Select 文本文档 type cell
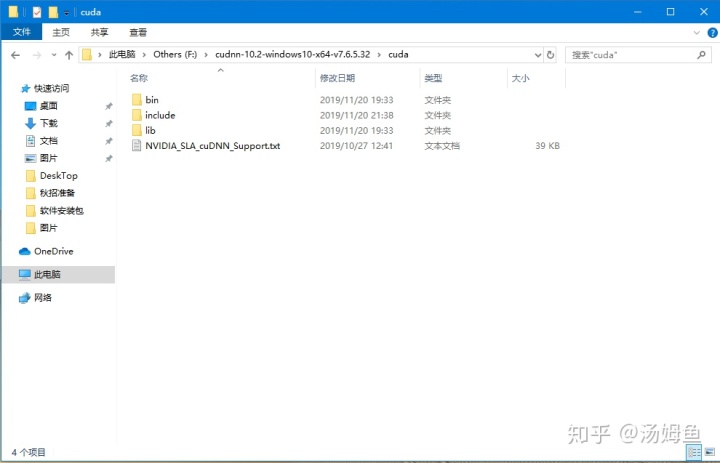The image size is (720, 463). (442, 146)
